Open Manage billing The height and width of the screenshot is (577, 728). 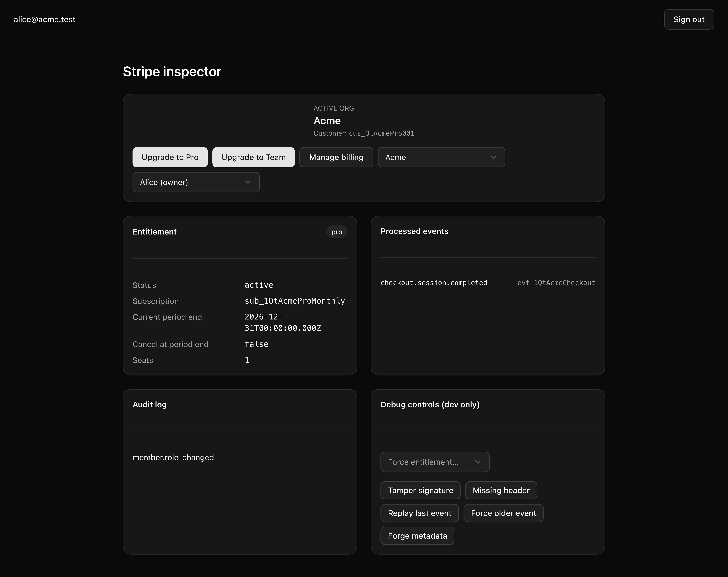(336, 157)
